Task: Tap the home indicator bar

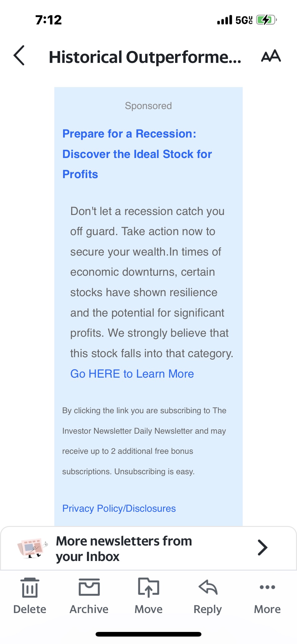Action: coord(148,634)
